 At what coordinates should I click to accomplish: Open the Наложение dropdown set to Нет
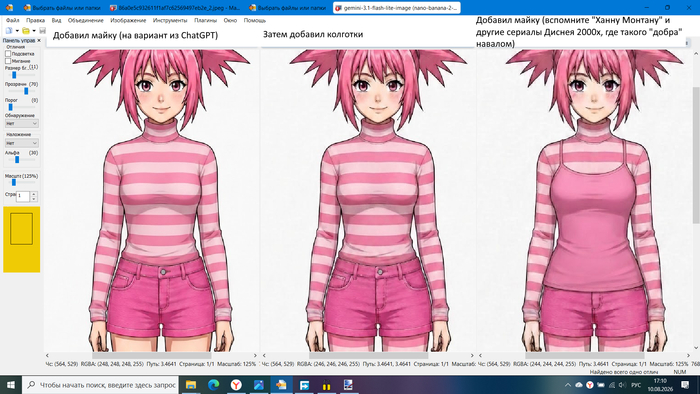21,143
